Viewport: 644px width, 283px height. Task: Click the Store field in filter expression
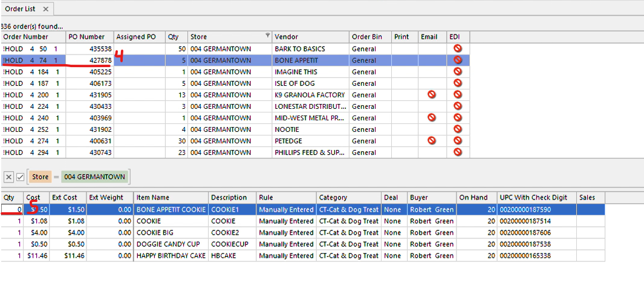point(41,177)
